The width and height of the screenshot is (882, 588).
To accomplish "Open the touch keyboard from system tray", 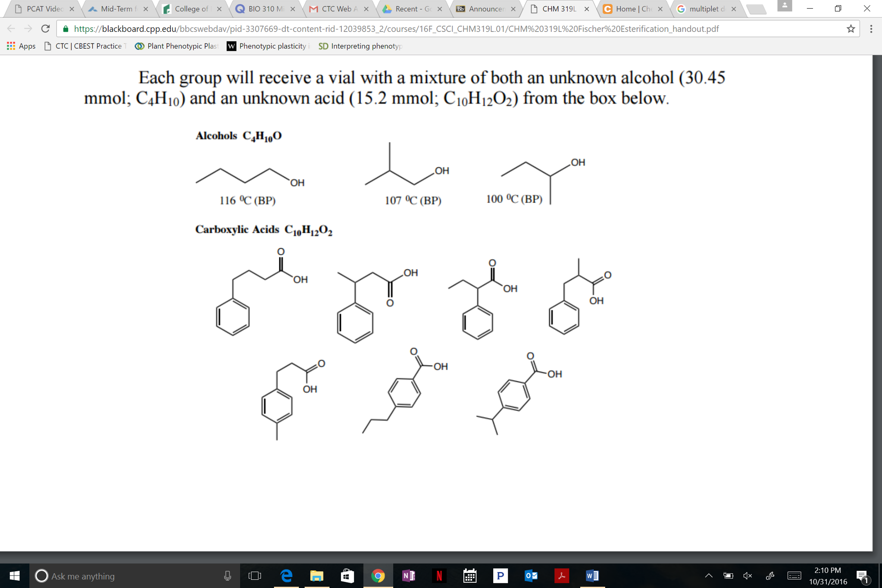I will click(793, 575).
